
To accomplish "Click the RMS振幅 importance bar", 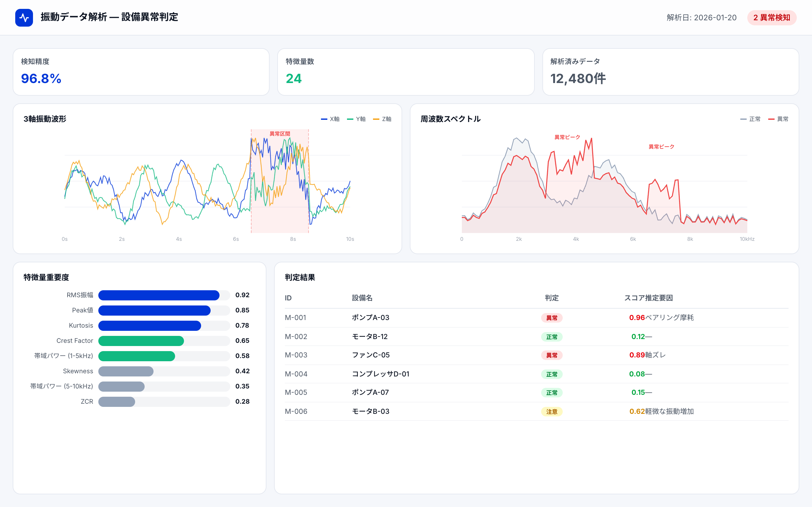I will point(159,295).
